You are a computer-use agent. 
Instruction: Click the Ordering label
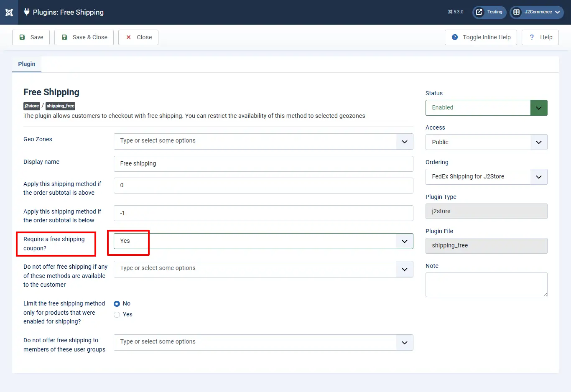(437, 162)
